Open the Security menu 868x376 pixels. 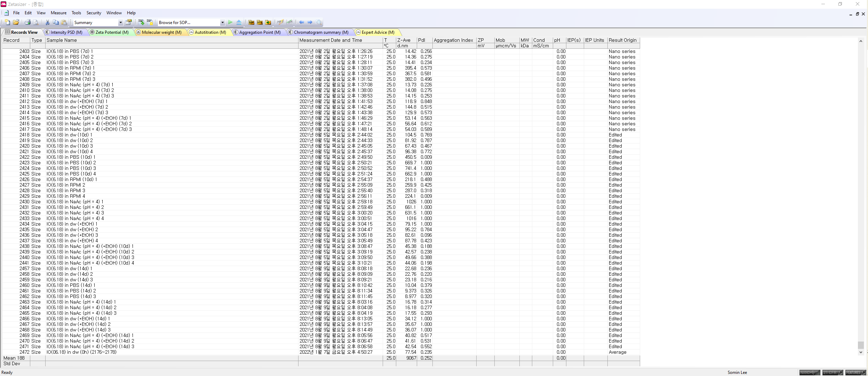[94, 13]
